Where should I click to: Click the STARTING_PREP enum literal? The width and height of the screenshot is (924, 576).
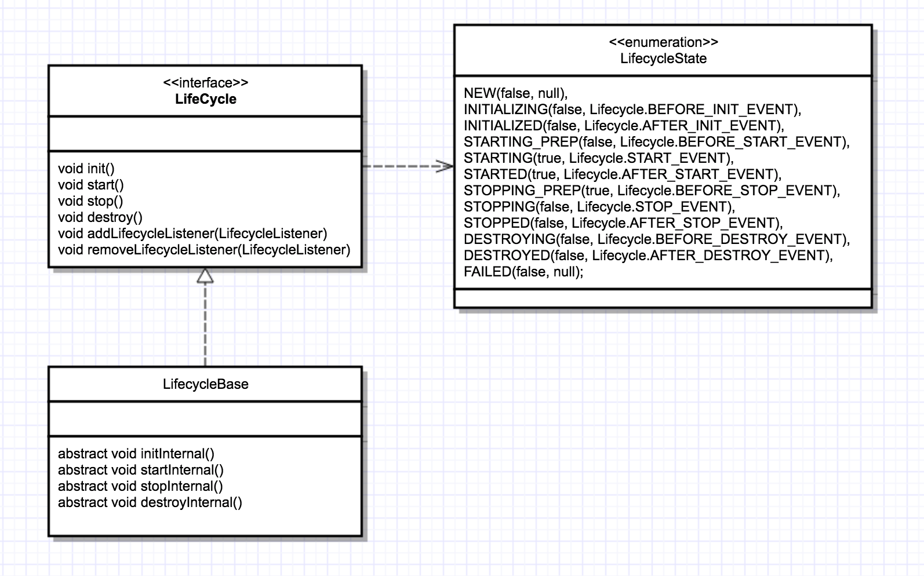tap(656, 142)
